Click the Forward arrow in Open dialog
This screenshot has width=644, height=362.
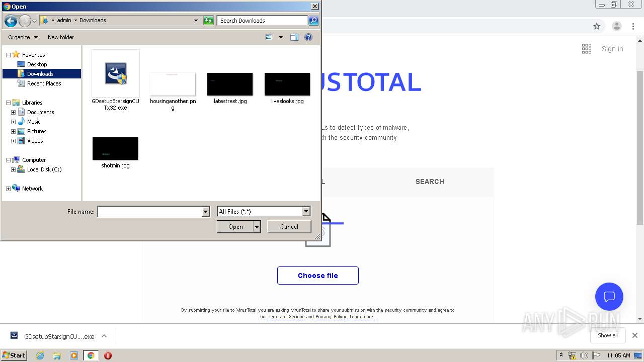[x=25, y=21]
